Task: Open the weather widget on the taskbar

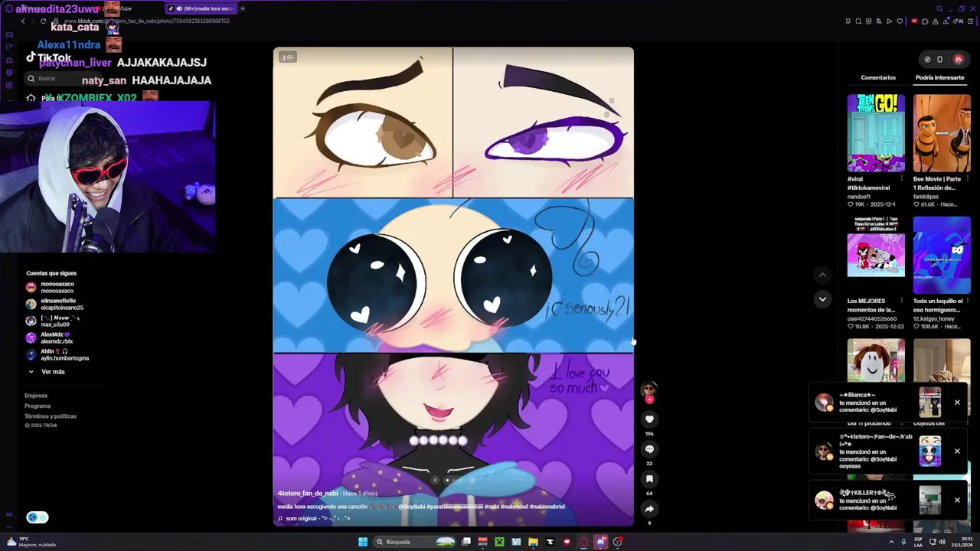Action: point(31,542)
